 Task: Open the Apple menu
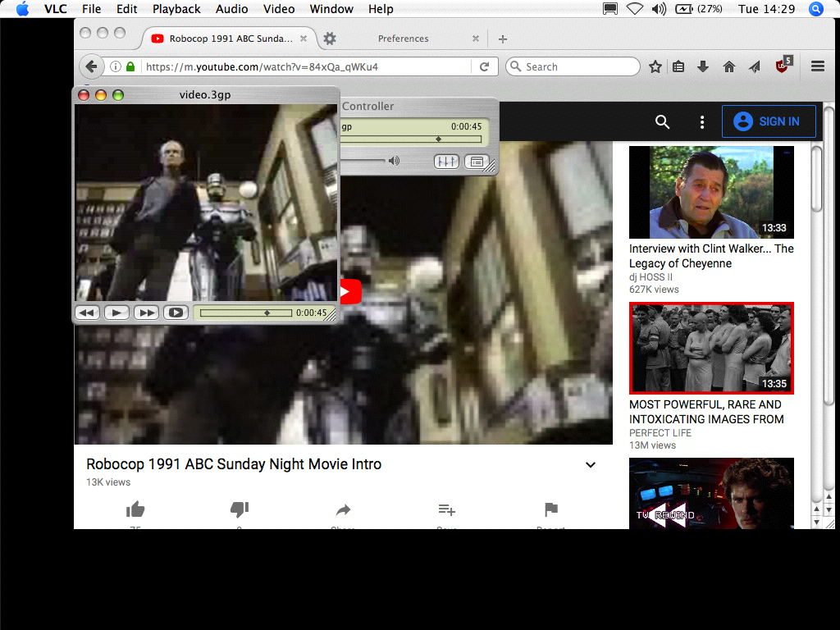coord(22,9)
